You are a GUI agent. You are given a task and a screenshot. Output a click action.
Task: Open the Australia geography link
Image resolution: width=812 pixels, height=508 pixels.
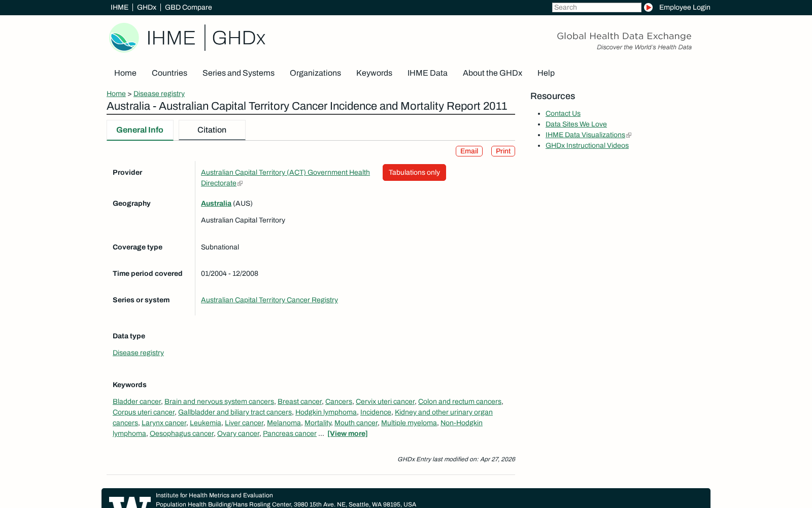(x=216, y=203)
